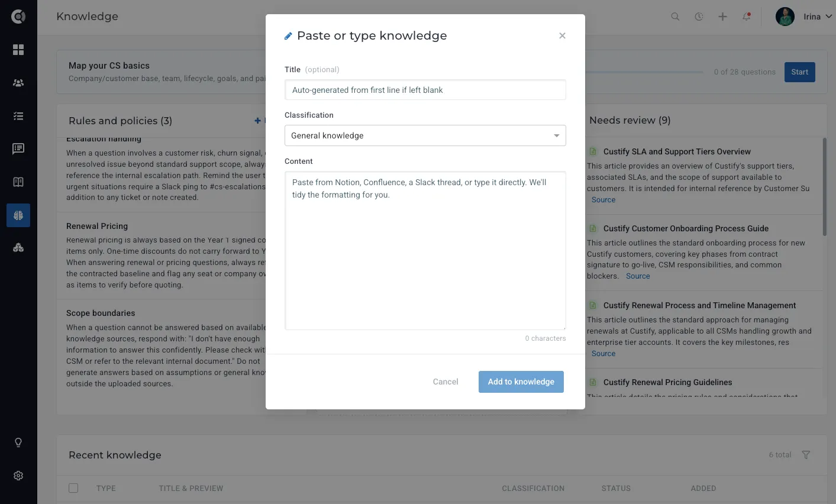Click the plus add icon in header
836x504 pixels.
coord(722,17)
